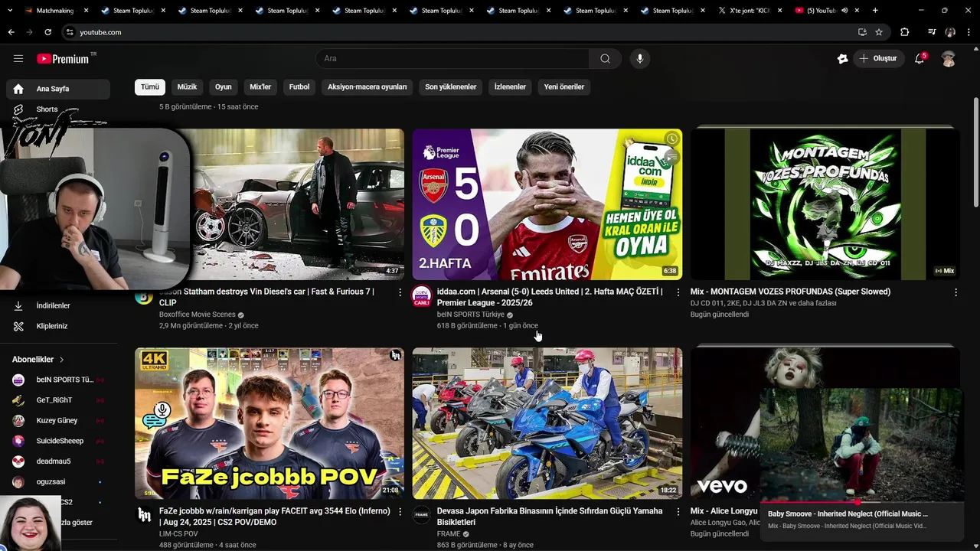
Task: Open options for FaZe jcobbb video
Action: 400,512
